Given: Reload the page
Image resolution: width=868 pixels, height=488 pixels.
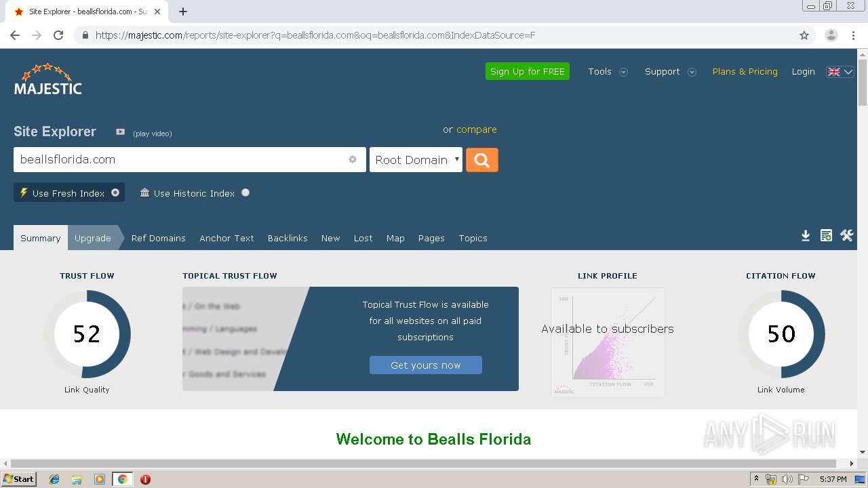Looking at the screenshot, I should point(58,35).
